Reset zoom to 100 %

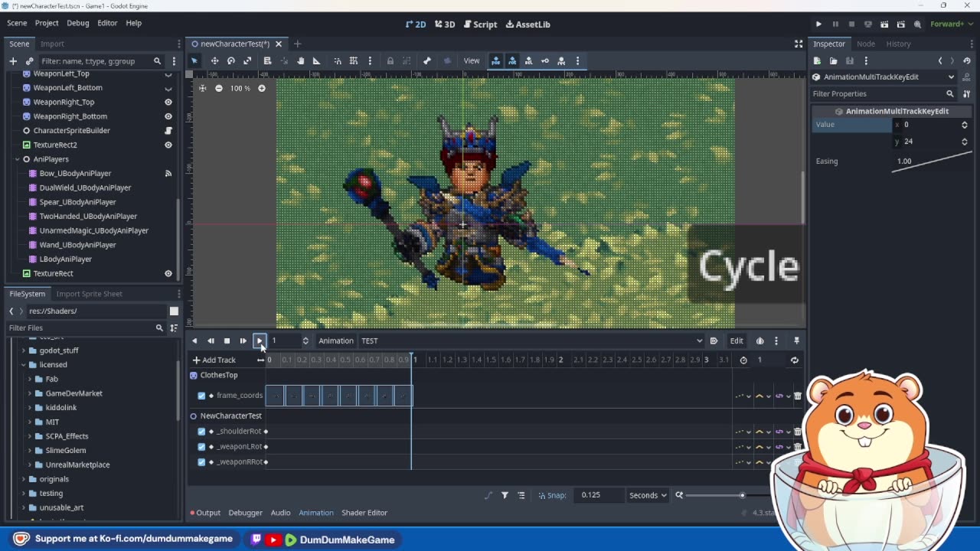click(x=240, y=88)
